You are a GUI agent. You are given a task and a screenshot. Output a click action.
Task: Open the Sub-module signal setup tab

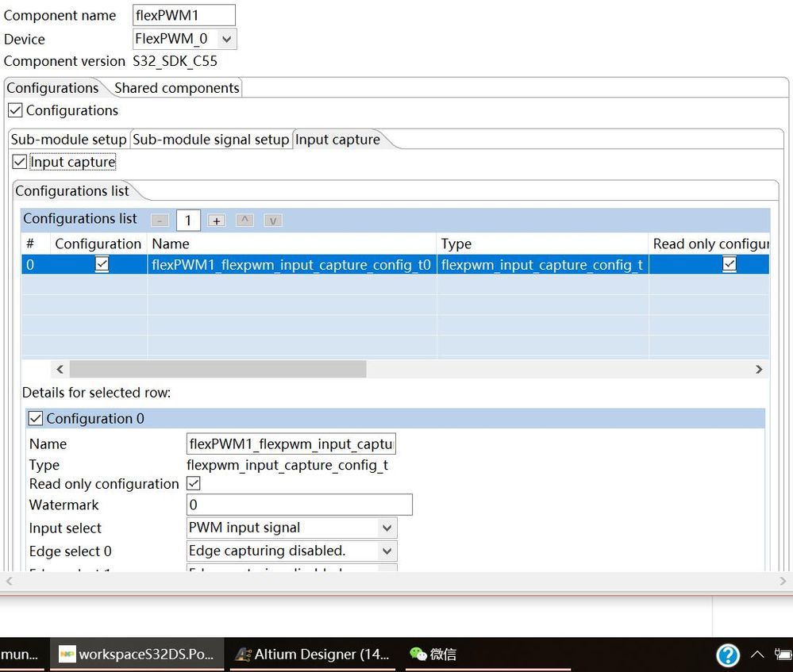[211, 140]
